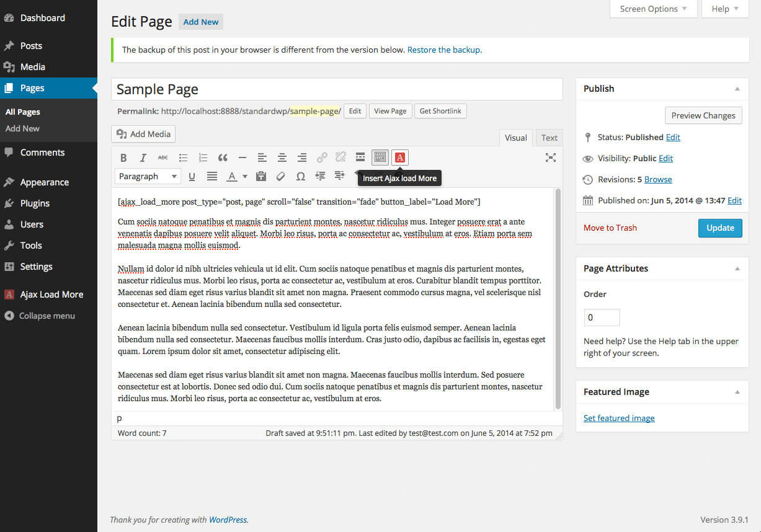Open the Plugins menu in sidebar
The width and height of the screenshot is (761, 532).
[35, 203]
